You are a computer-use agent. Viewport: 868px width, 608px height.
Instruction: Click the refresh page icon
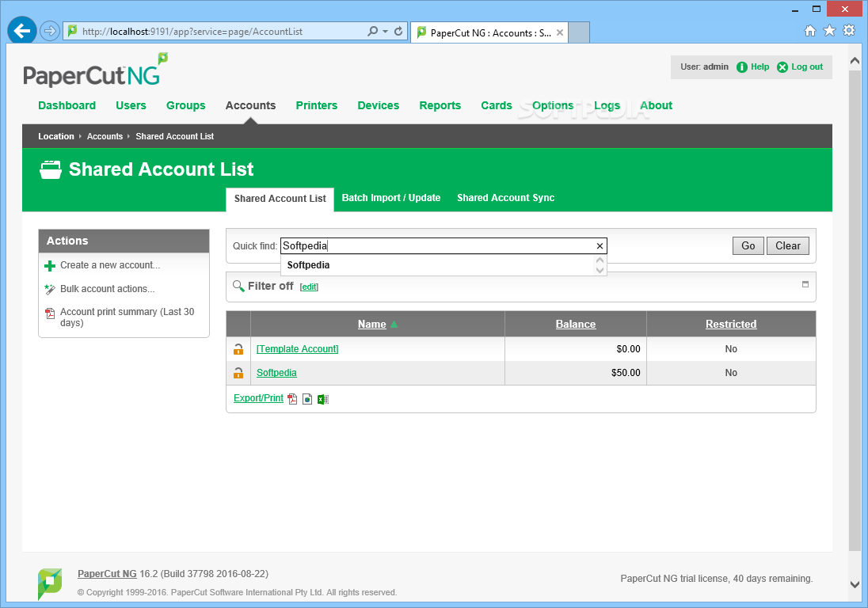point(398,31)
